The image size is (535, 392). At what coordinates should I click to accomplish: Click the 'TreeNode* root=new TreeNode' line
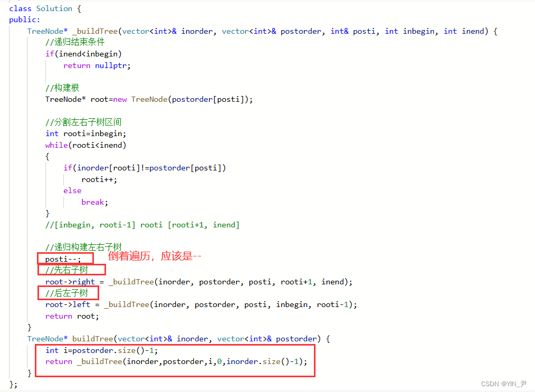pyautogui.click(x=149, y=100)
